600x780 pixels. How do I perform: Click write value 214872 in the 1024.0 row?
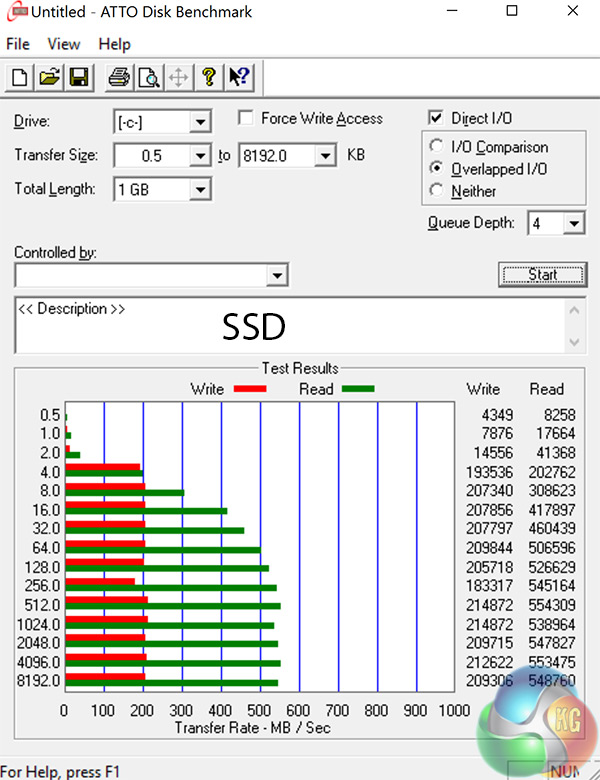[x=489, y=624]
